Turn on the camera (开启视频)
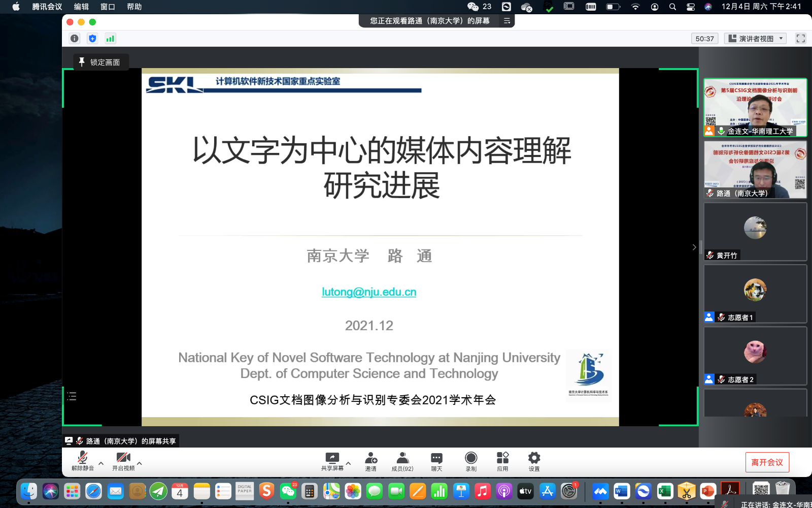The width and height of the screenshot is (812, 508). (x=123, y=461)
